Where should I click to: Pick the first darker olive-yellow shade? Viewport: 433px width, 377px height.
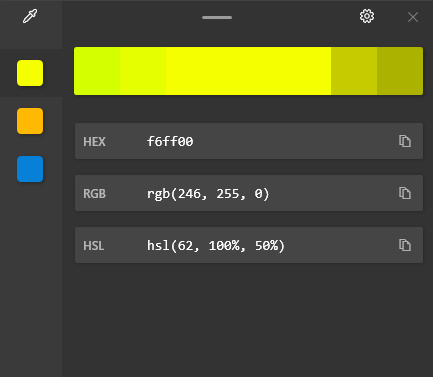tap(354, 71)
